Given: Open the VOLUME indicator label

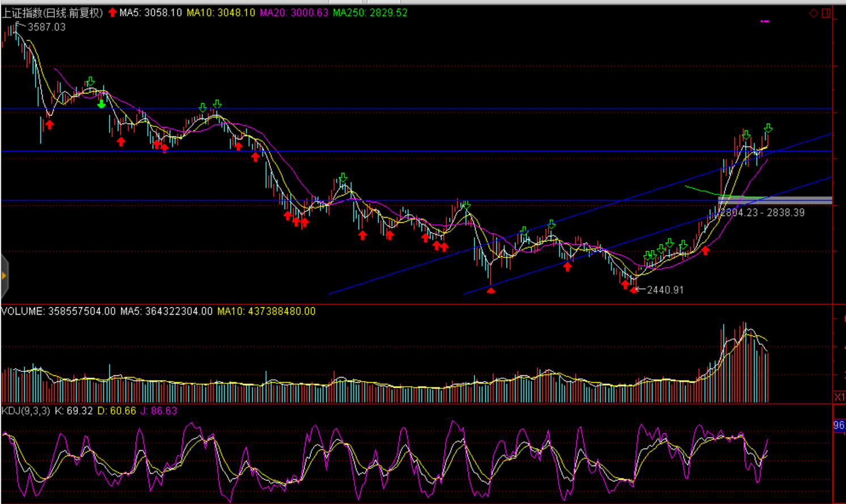Looking at the screenshot, I should coord(58,311).
